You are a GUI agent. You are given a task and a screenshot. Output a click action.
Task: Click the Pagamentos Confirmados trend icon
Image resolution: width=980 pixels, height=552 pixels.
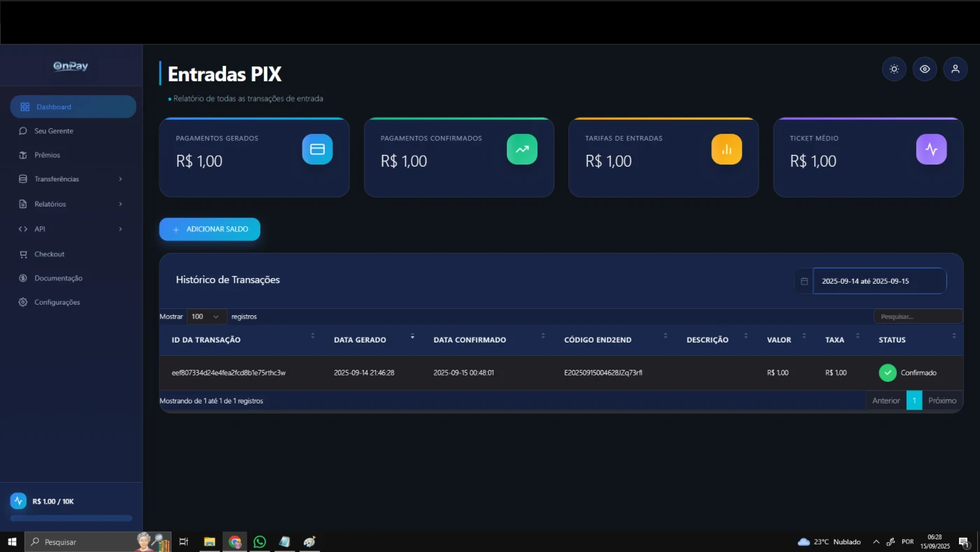[x=521, y=149]
